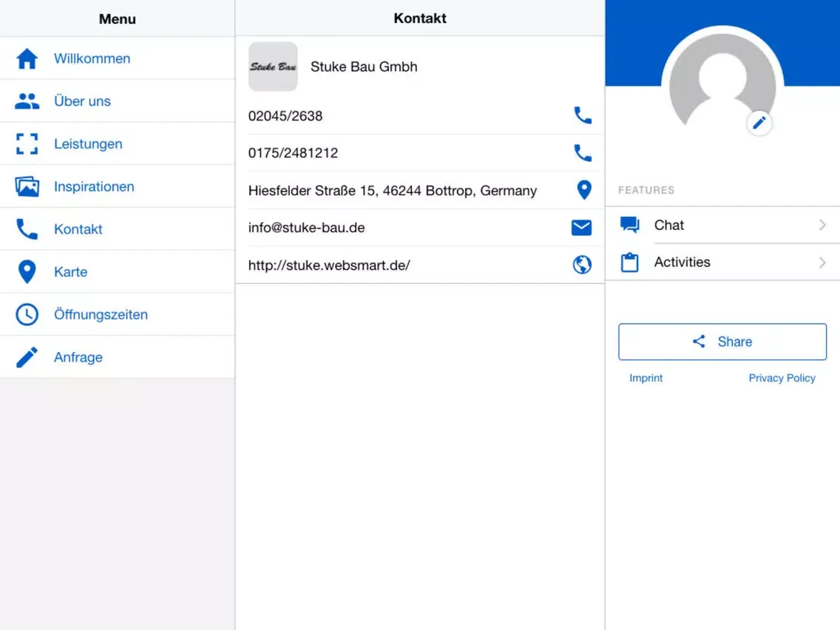Go to Inspirationen menu entry
This screenshot has height=630, width=840.
point(94,187)
